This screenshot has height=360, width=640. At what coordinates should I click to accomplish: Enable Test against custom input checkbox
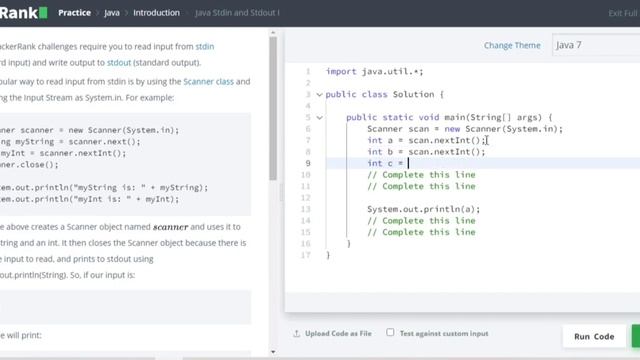point(390,332)
